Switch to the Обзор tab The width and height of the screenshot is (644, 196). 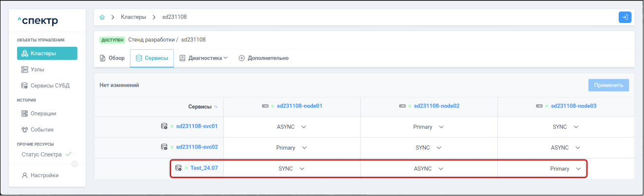pos(112,58)
